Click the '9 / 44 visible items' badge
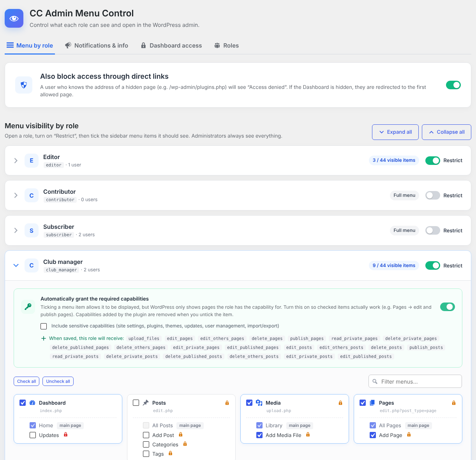The height and width of the screenshot is (460, 476). (394, 265)
